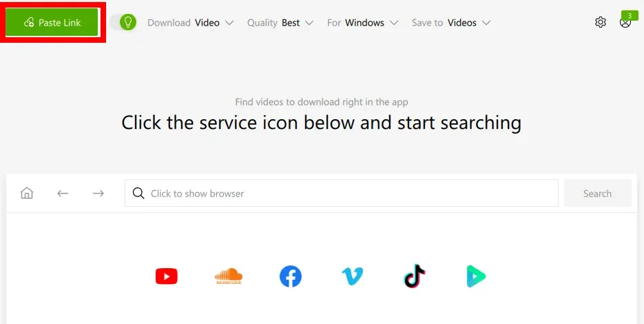Open the Facebook service icon
The image size is (644, 324).
291,276
